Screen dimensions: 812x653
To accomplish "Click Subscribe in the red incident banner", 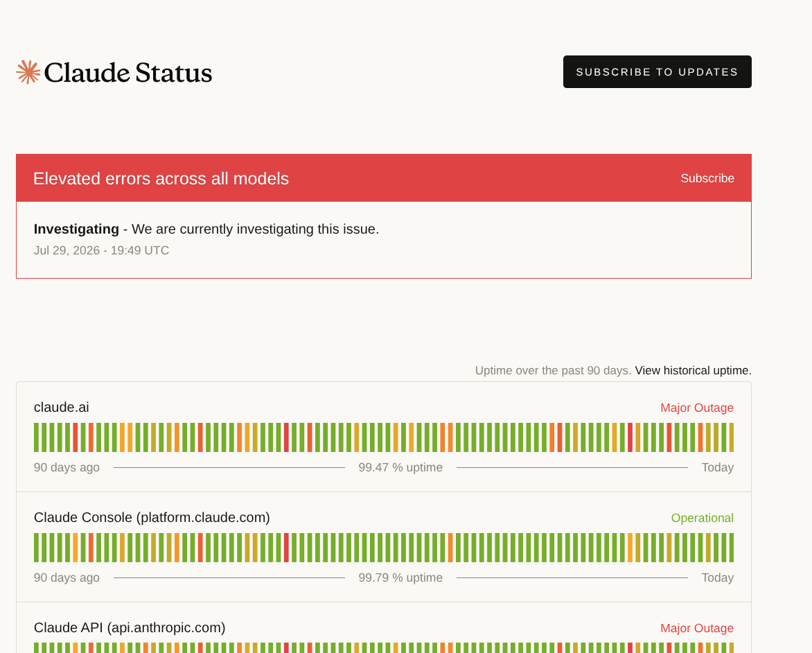I will point(707,178).
